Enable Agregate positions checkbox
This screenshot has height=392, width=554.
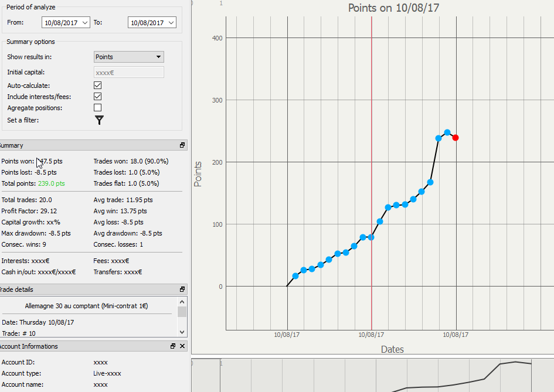(97, 108)
